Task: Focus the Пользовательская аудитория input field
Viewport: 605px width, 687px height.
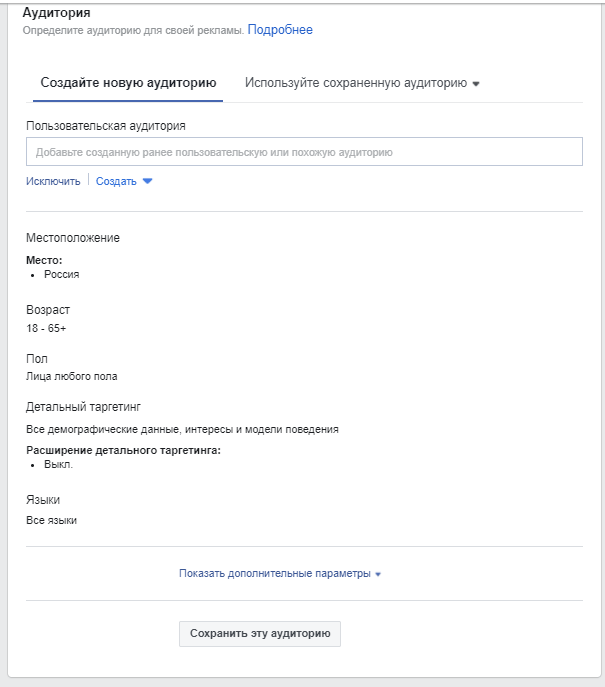Action: coord(304,152)
